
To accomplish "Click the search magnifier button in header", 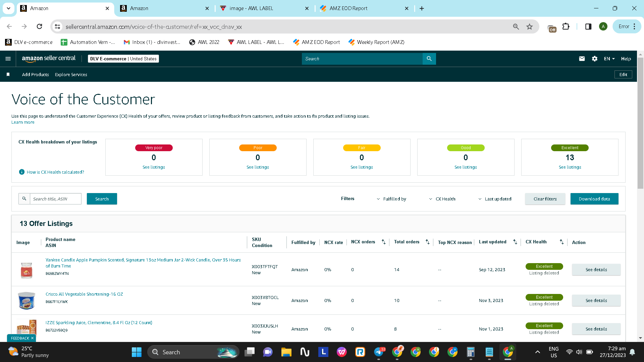I will (429, 59).
